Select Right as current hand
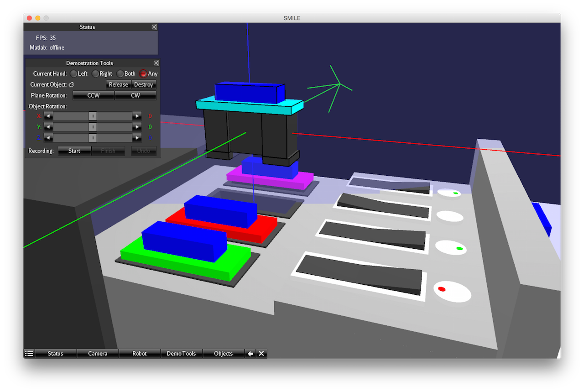 click(x=95, y=73)
